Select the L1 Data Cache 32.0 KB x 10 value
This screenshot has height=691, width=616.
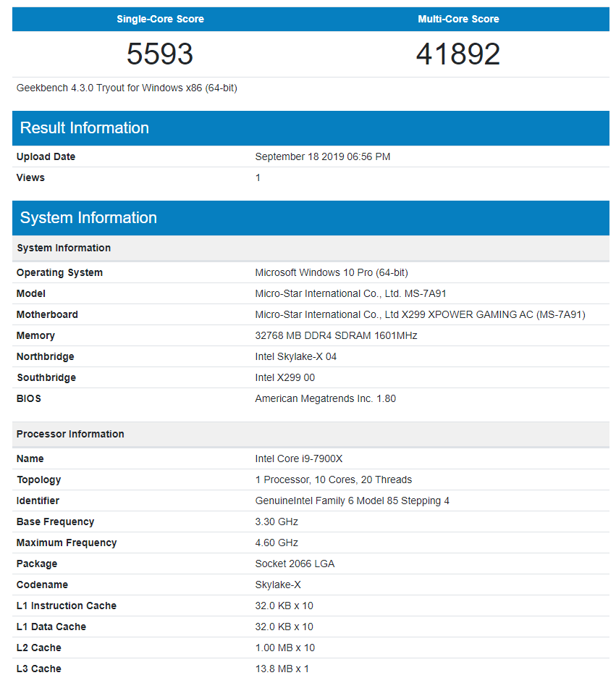click(x=284, y=627)
